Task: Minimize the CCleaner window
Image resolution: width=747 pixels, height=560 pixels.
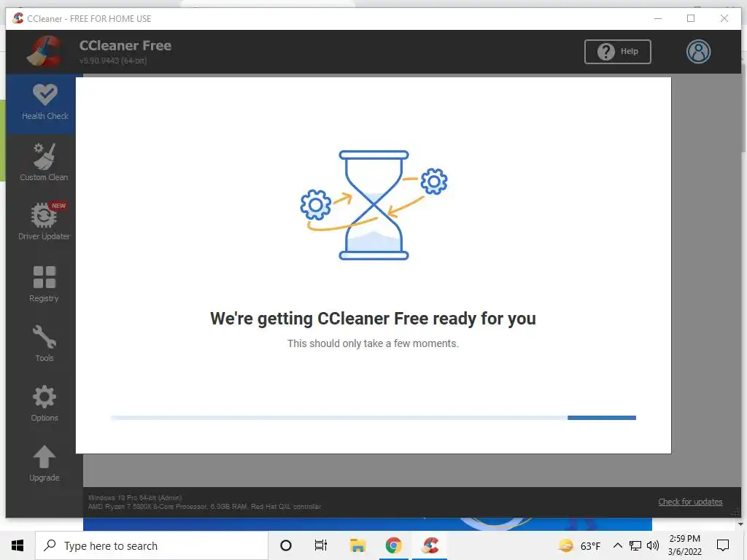Action: (x=658, y=18)
